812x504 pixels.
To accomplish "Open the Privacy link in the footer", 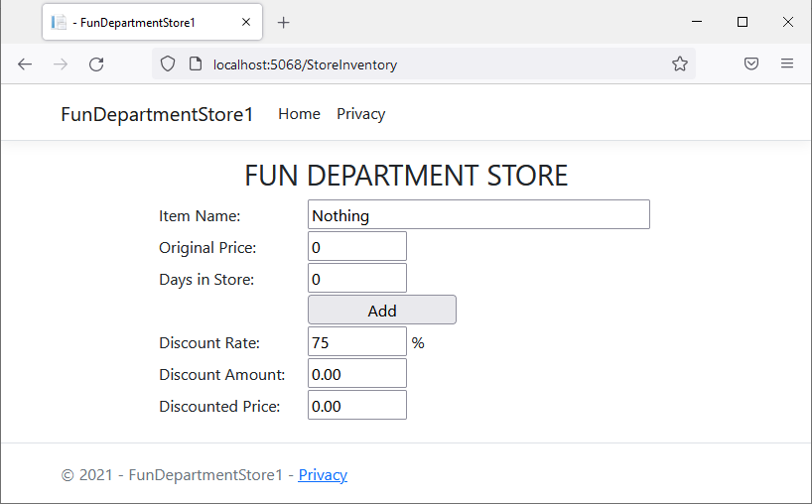I will [x=323, y=474].
